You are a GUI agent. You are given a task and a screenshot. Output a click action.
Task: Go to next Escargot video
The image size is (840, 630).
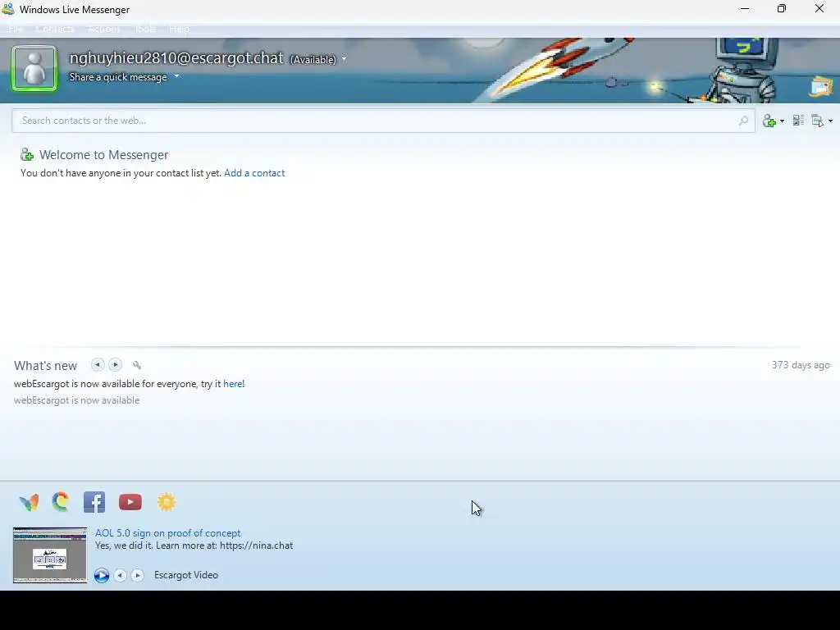click(x=138, y=575)
